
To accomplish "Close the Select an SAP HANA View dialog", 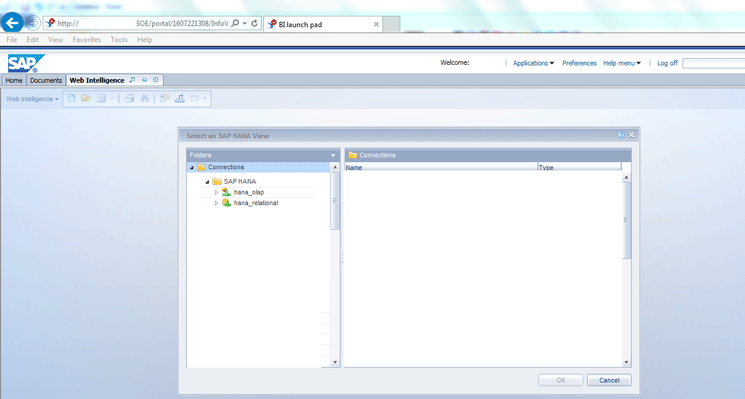I will (x=631, y=135).
